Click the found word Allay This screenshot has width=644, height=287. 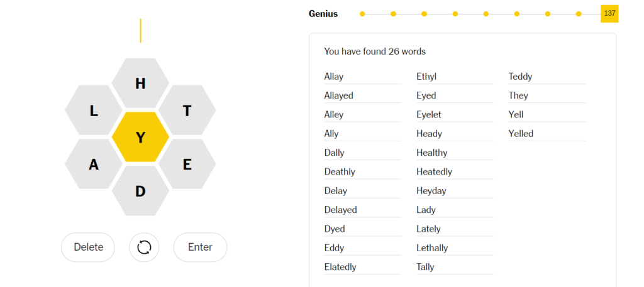coord(333,77)
